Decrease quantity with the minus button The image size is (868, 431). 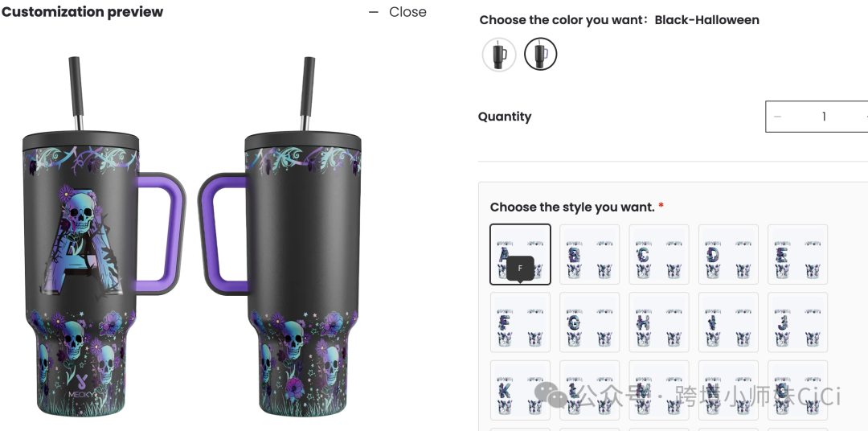click(x=777, y=117)
